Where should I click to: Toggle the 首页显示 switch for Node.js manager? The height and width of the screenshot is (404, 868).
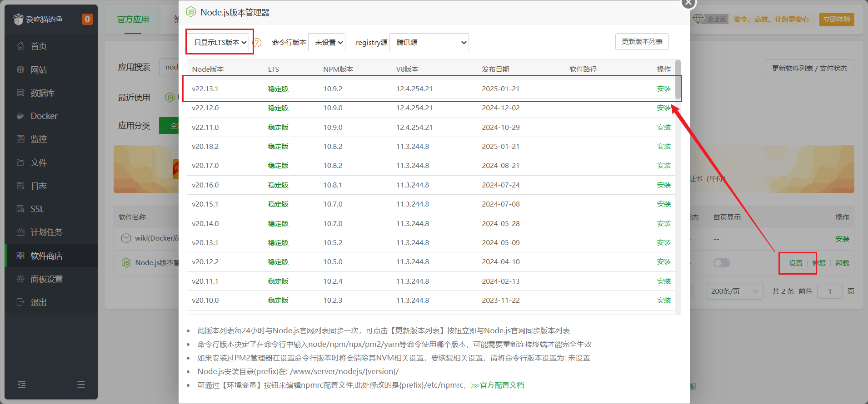click(721, 263)
